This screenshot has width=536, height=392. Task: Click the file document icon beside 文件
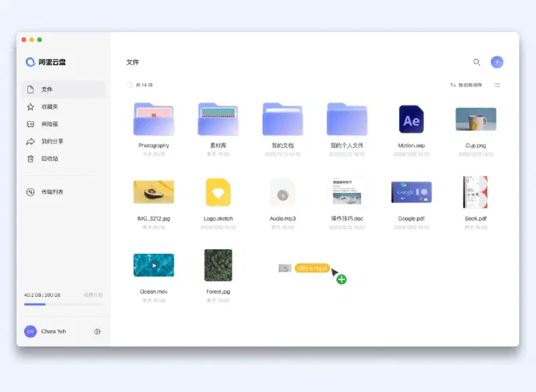30,90
